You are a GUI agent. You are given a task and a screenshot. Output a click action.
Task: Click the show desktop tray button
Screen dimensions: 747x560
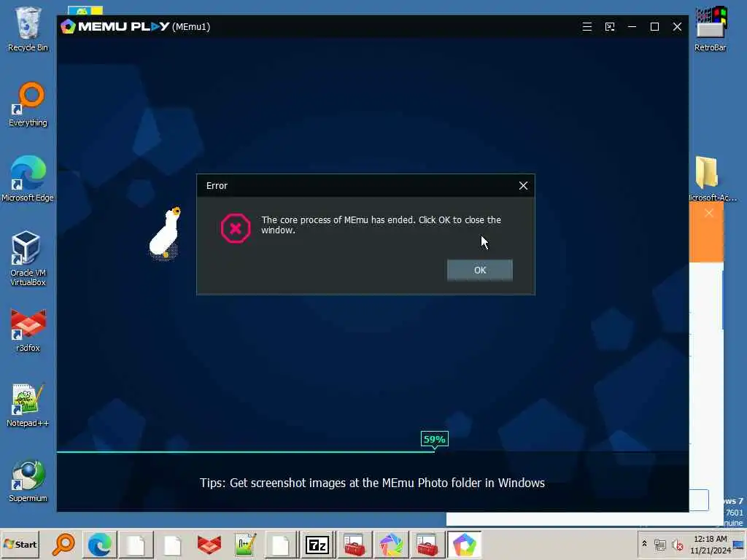tap(739, 545)
